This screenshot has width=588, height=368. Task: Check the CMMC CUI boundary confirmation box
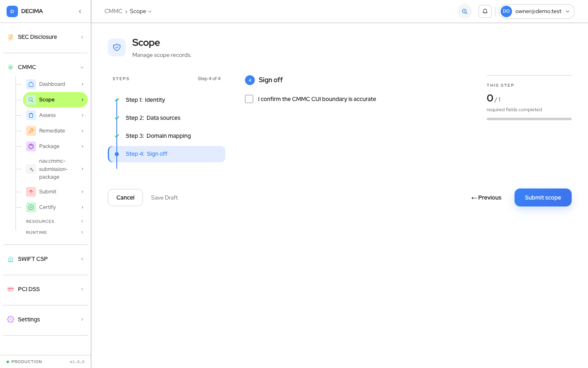click(x=249, y=99)
